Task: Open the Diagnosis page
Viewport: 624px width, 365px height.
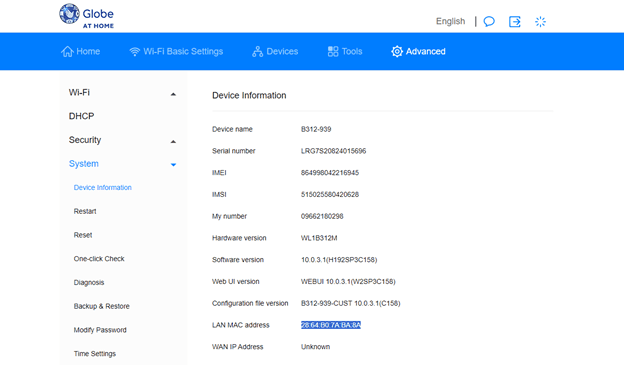Action: point(89,283)
